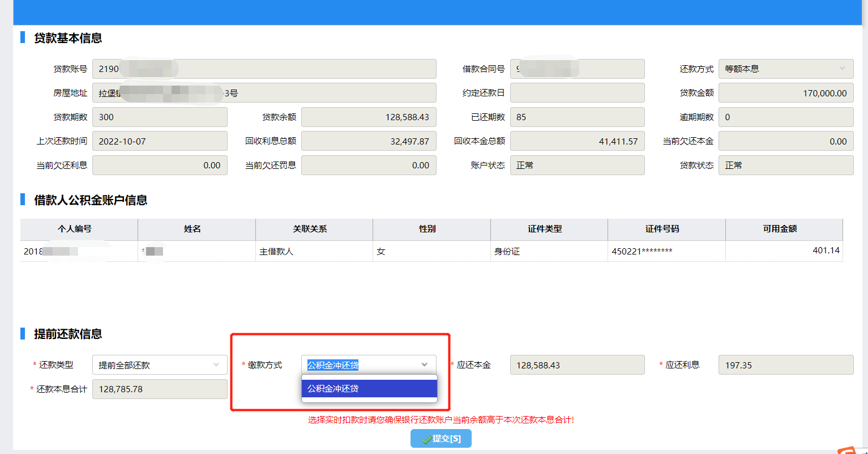Focus the empty 约定还款日 field
The height and width of the screenshot is (454, 868).
pos(577,93)
